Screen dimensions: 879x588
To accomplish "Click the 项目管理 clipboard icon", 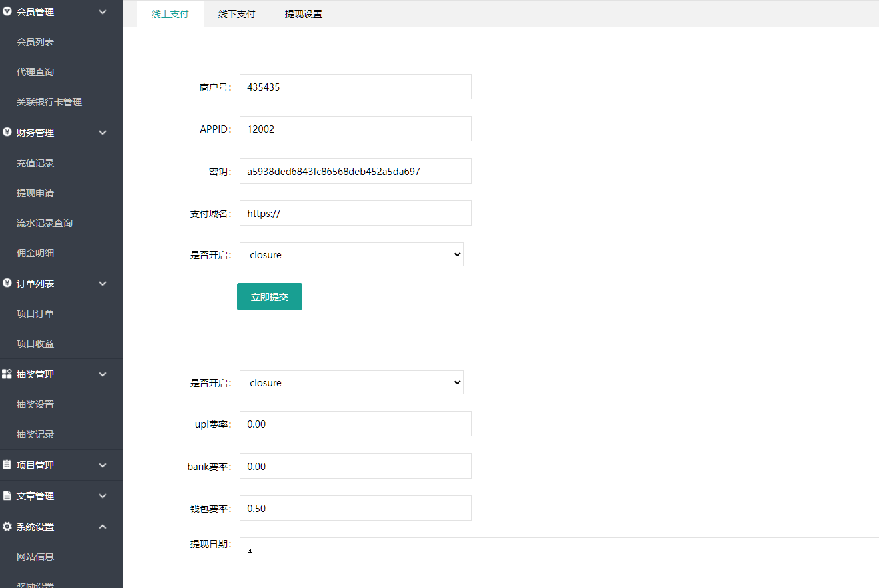I will (7, 465).
